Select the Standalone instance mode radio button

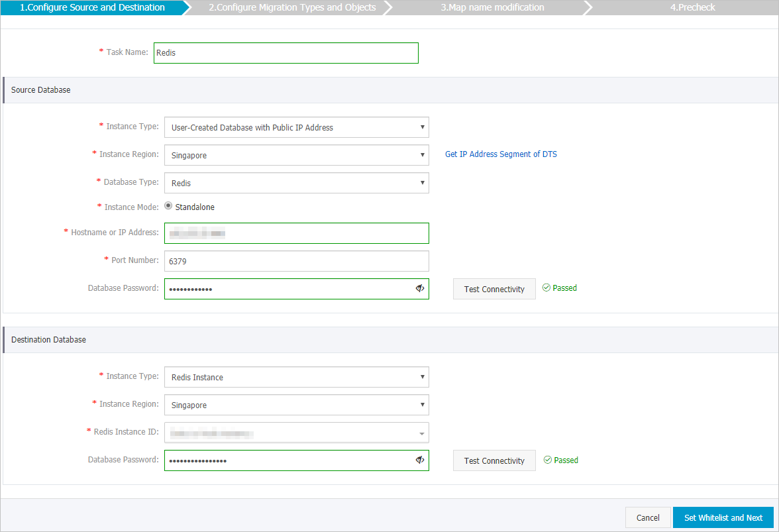pos(168,206)
